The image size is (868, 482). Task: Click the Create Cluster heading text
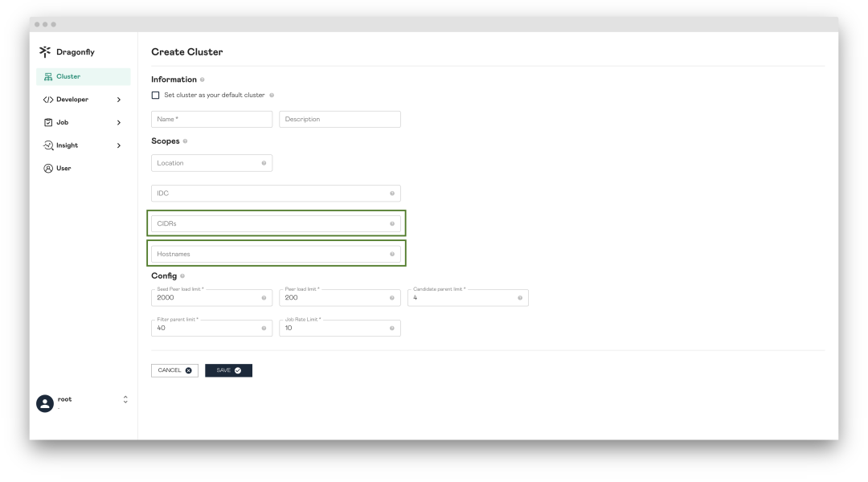[x=187, y=52]
